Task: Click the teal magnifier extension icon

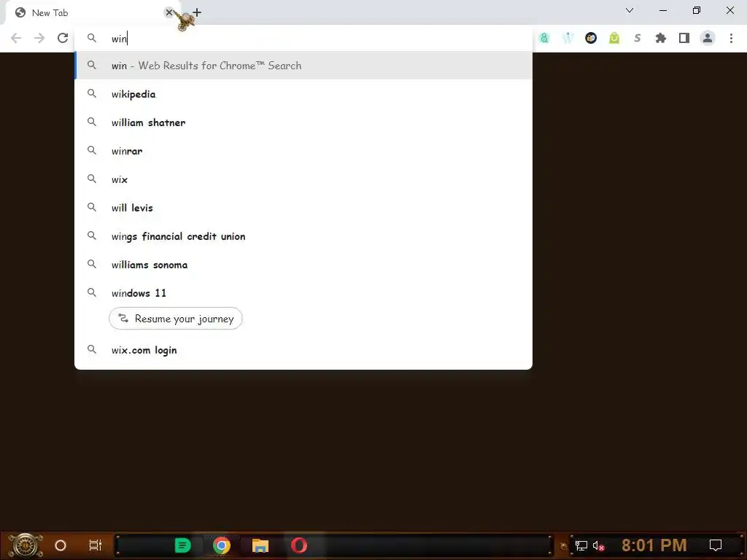Action: tap(544, 38)
